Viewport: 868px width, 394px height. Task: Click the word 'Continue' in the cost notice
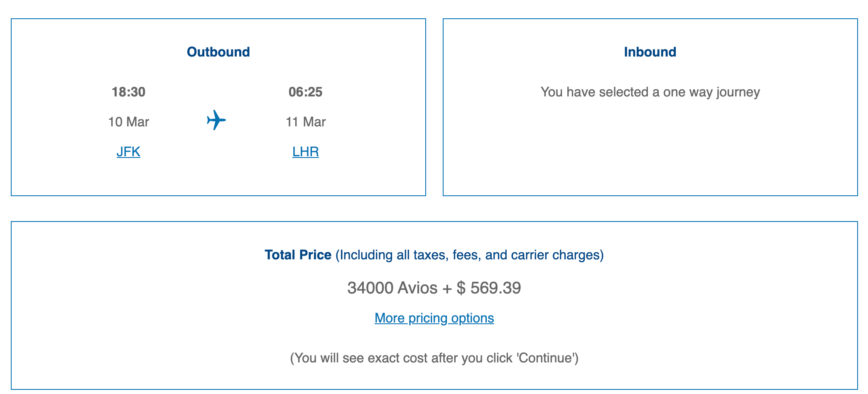tap(546, 358)
